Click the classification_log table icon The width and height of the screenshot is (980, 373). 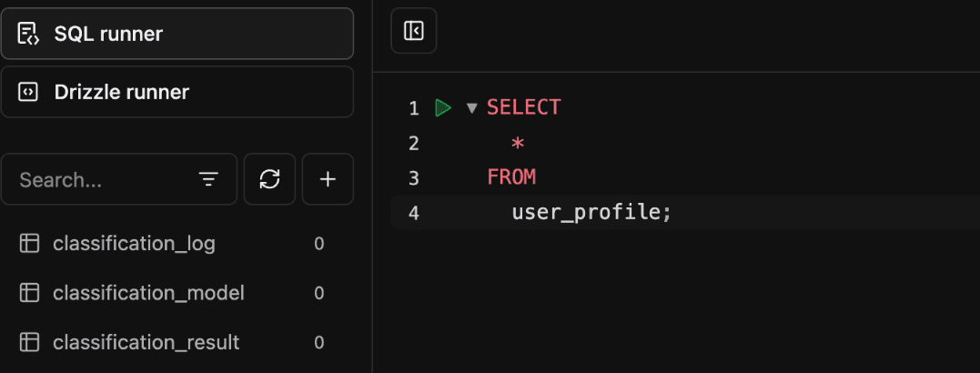[x=29, y=243]
